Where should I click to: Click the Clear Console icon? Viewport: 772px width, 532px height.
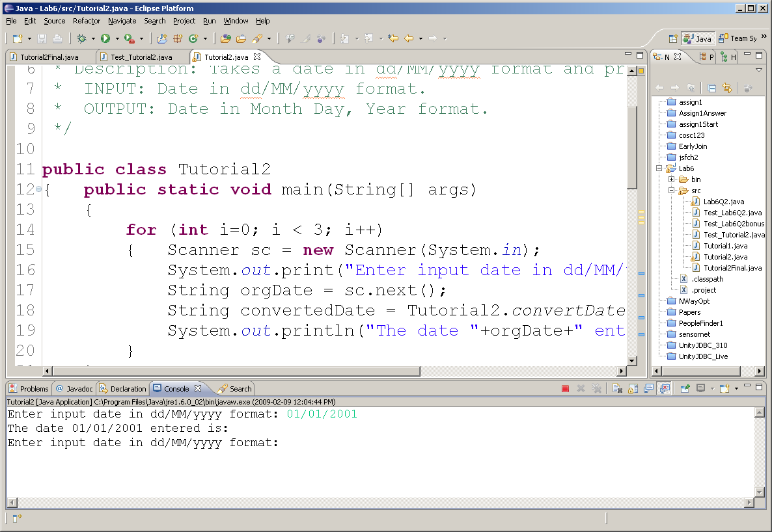[x=617, y=389]
